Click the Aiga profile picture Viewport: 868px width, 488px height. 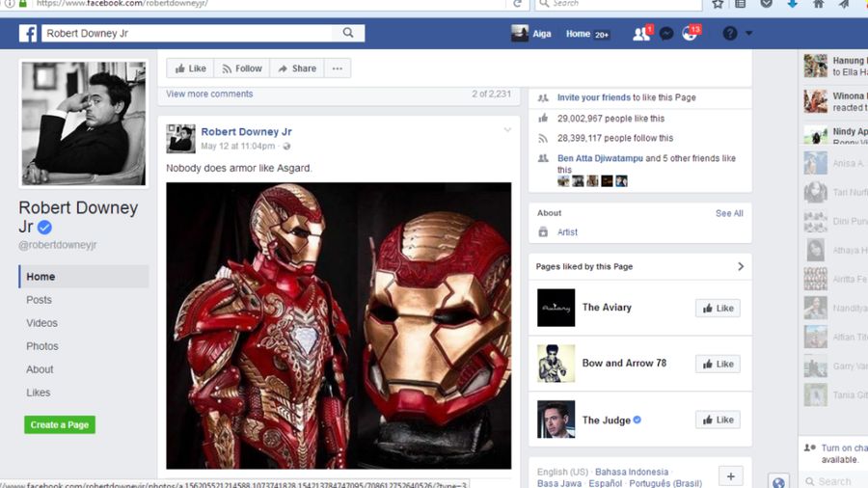click(519, 33)
